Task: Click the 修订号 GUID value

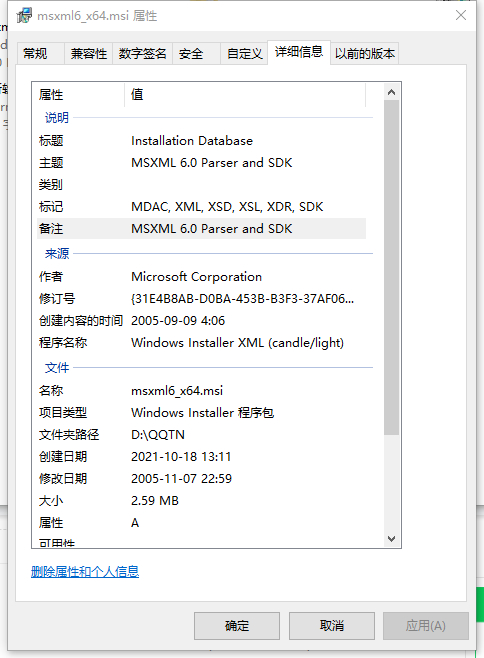Action: [x=243, y=299]
